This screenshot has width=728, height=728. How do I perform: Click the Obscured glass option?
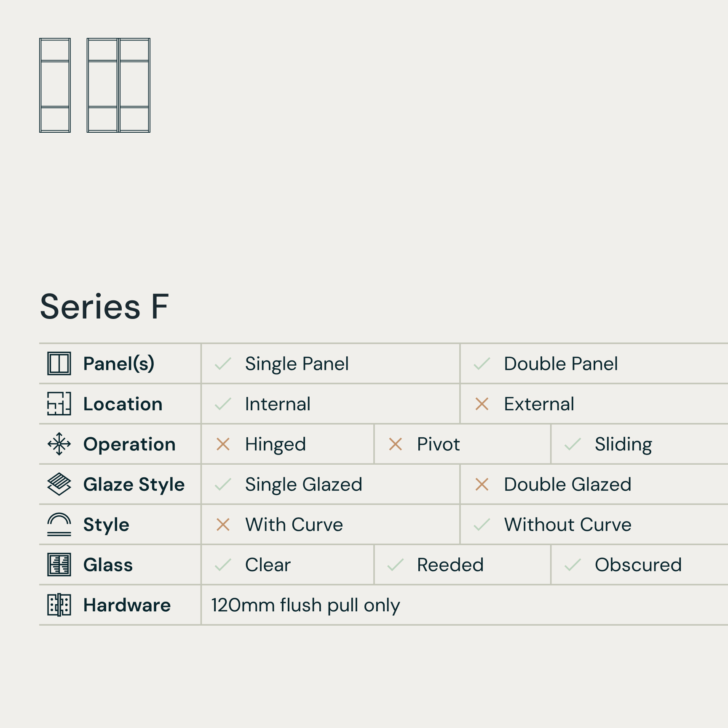tap(638, 565)
